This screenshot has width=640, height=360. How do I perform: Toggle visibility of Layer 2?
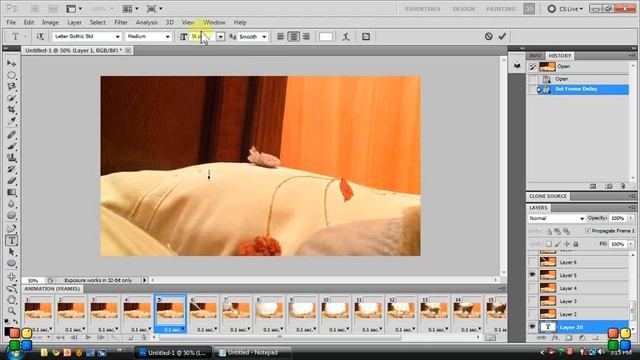click(532, 314)
